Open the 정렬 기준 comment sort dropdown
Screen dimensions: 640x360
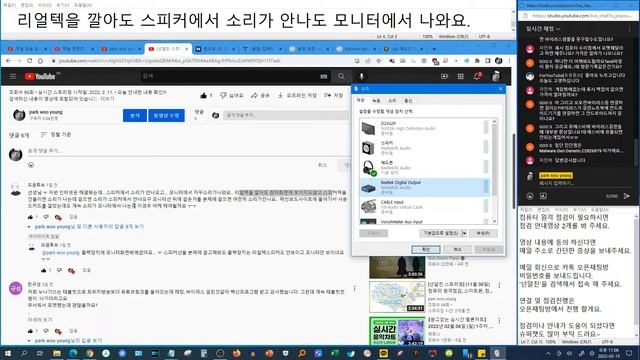tap(56, 134)
